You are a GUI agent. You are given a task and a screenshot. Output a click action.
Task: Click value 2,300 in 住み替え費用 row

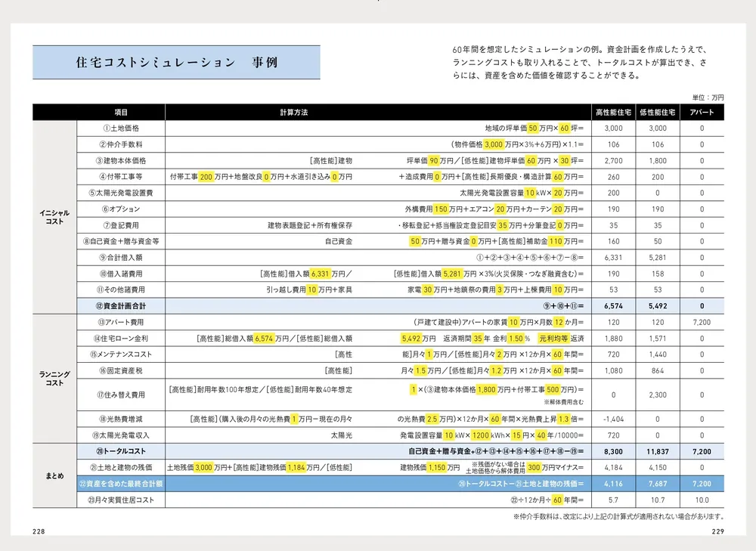tap(658, 395)
